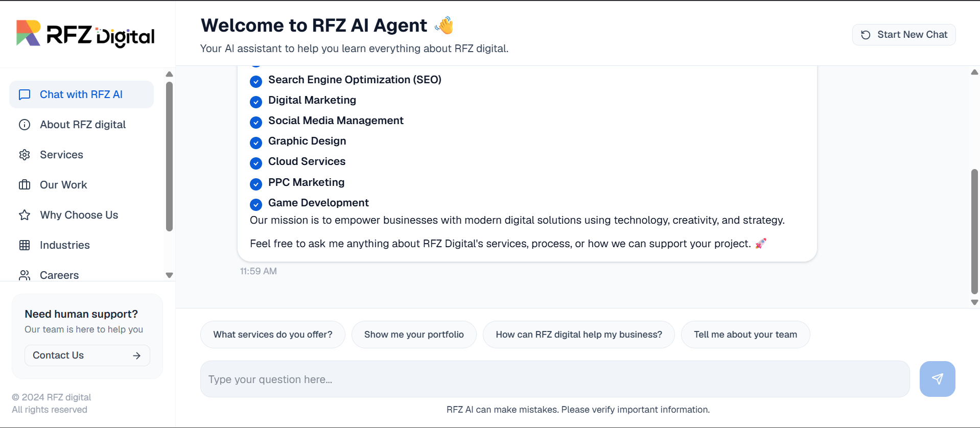Click "RFZ AI can make mistakes" disclaimer
The width and height of the screenshot is (980, 428).
tap(578, 410)
